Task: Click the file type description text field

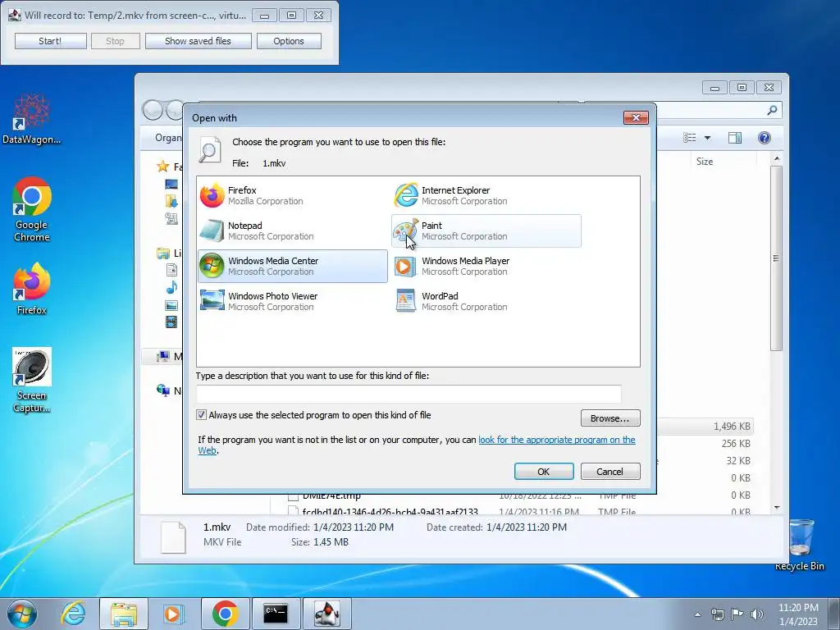Action: [x=409, y=394]
